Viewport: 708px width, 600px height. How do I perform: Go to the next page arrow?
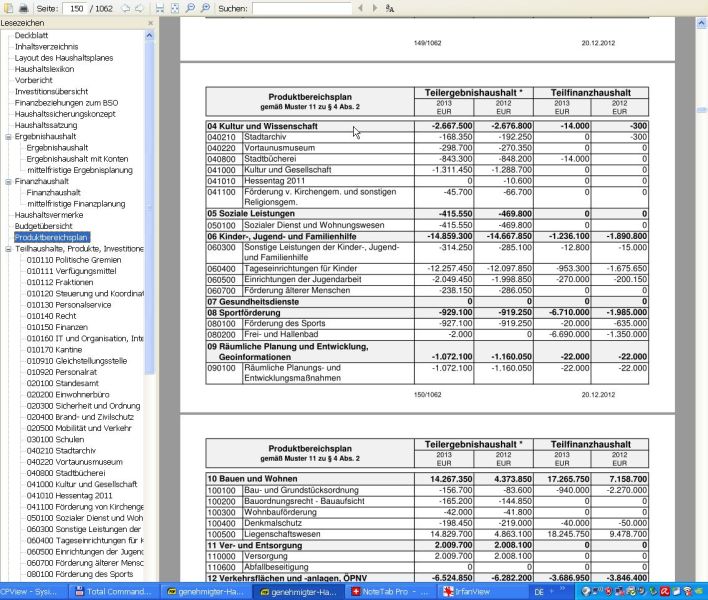[x=139, y=8]
